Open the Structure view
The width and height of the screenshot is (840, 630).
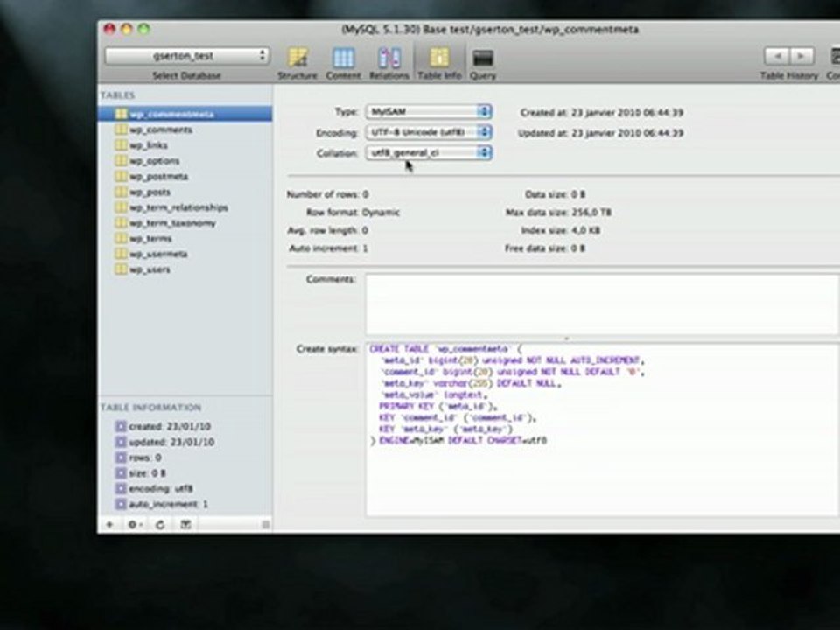pos(297,63)
